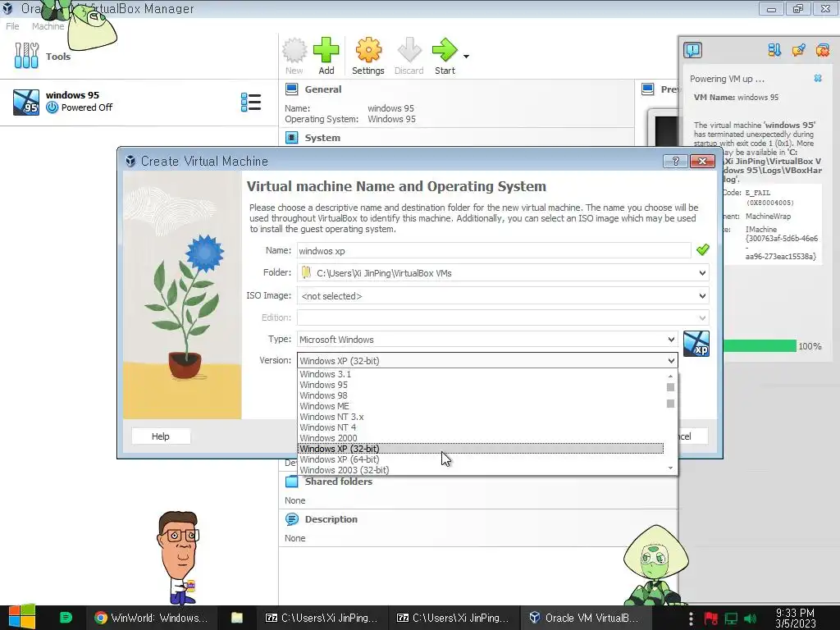Screen dimensions: 840x630
Task: Click the New machine toolbar icon
Action: coord(294,56)
